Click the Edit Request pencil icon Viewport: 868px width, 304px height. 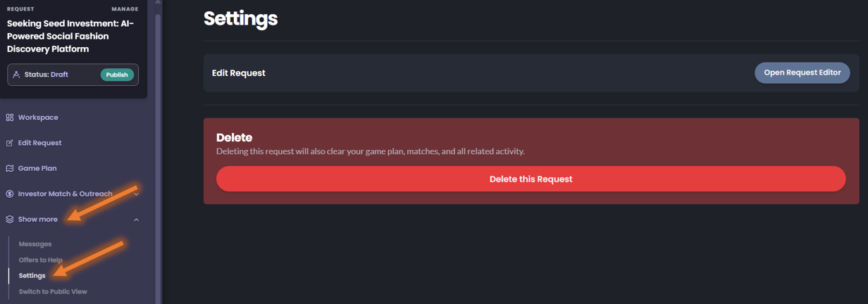click(10, 143)
